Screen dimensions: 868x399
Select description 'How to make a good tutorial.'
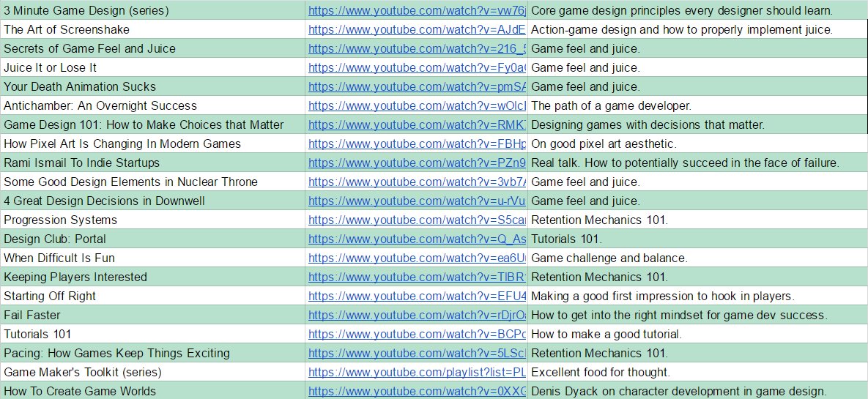pos(697,335)
